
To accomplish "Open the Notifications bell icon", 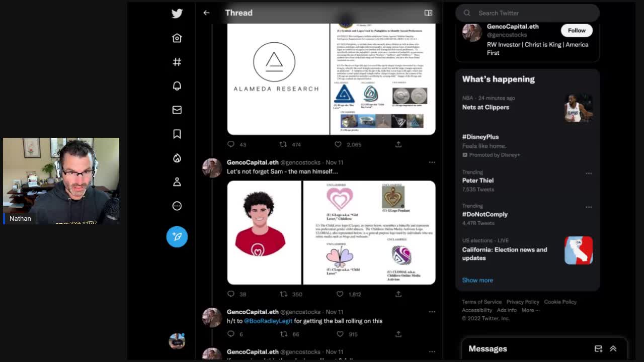I will [x=177, y=86].
